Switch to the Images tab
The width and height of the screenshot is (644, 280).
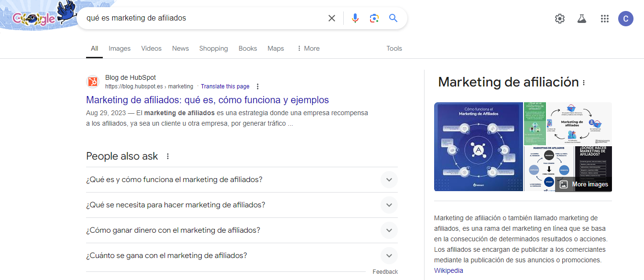click(119, 48)
